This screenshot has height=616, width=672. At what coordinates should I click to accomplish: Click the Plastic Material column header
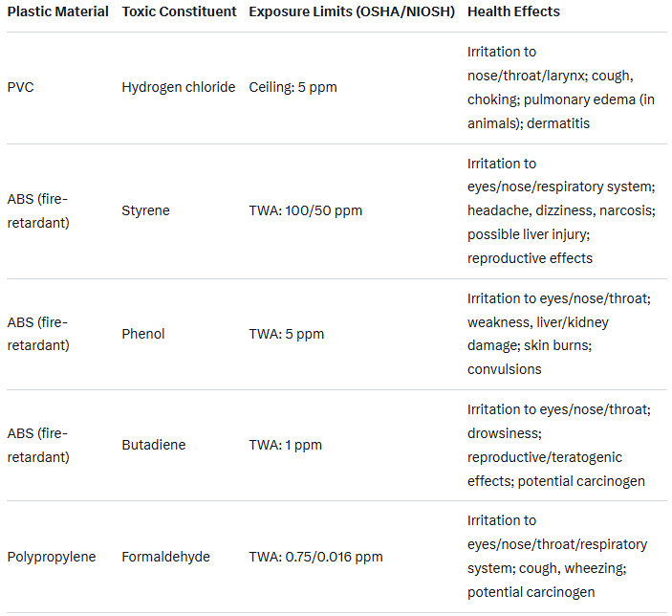(59, 12)
